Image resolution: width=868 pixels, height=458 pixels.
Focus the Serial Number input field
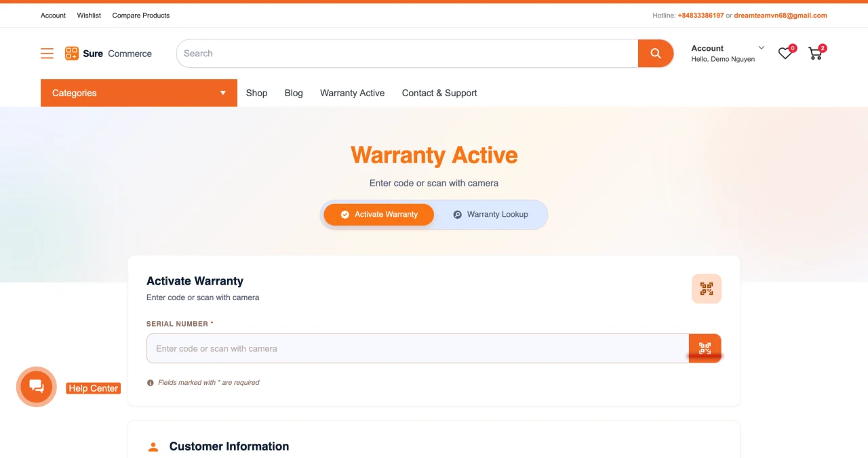(418, 348)
